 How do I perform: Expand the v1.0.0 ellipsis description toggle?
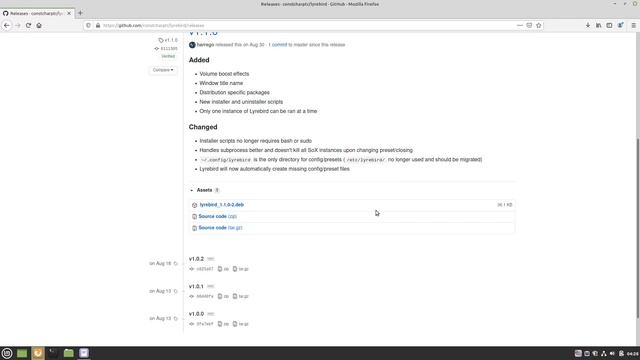click(211, 314)
